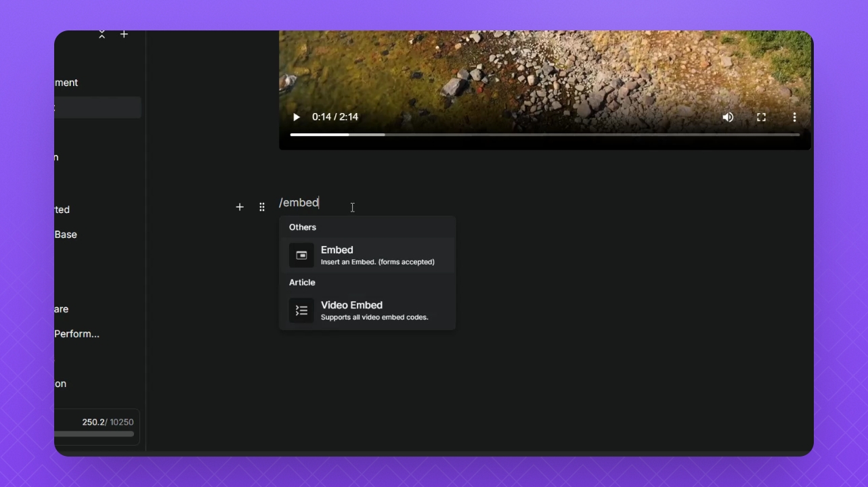Click the sidebar item ending in "are"

click(62, 309)
